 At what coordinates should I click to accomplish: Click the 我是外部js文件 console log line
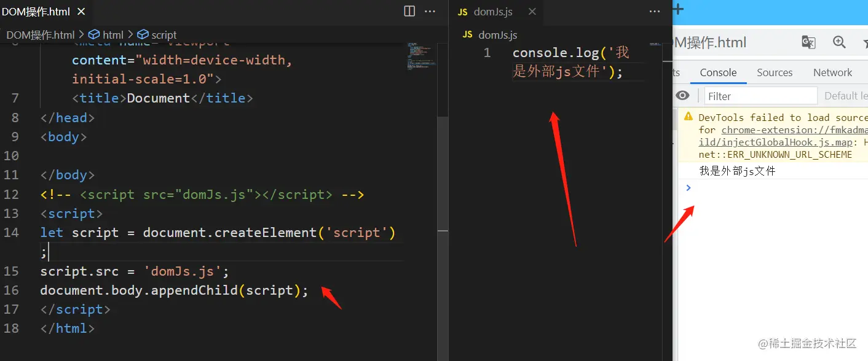pos(737,171)
